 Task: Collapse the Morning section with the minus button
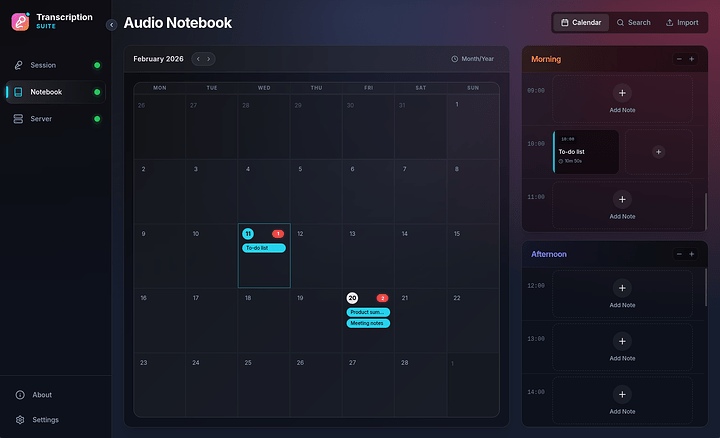coord(679,59)
